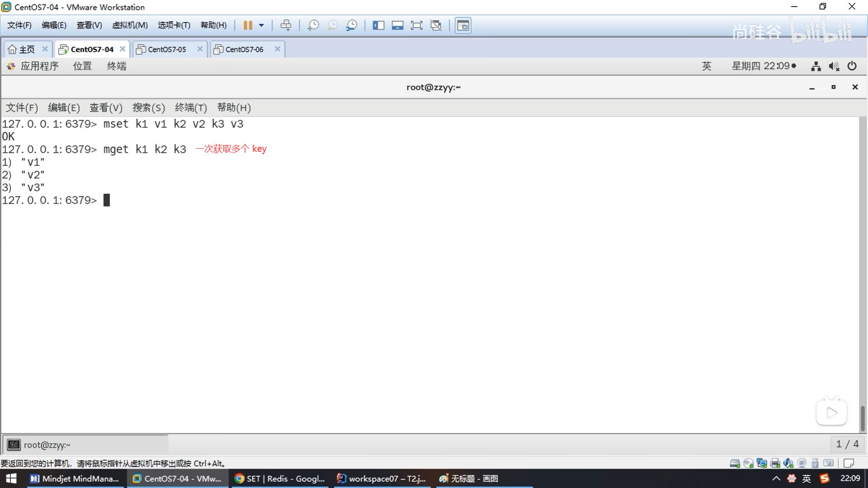Open the terminal 搜索(S) menu
The width and height of the screenshot is (868, 488).
148,108
